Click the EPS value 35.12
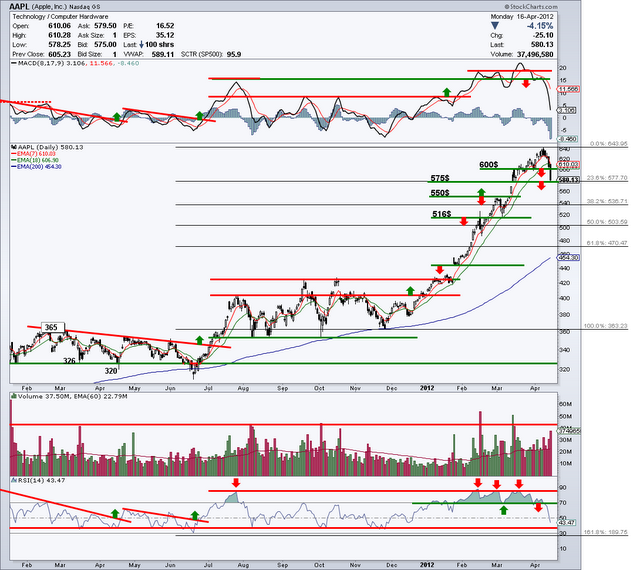Image resolution: width=640 pixels, height=570 pixels. [x=165, y=35]
